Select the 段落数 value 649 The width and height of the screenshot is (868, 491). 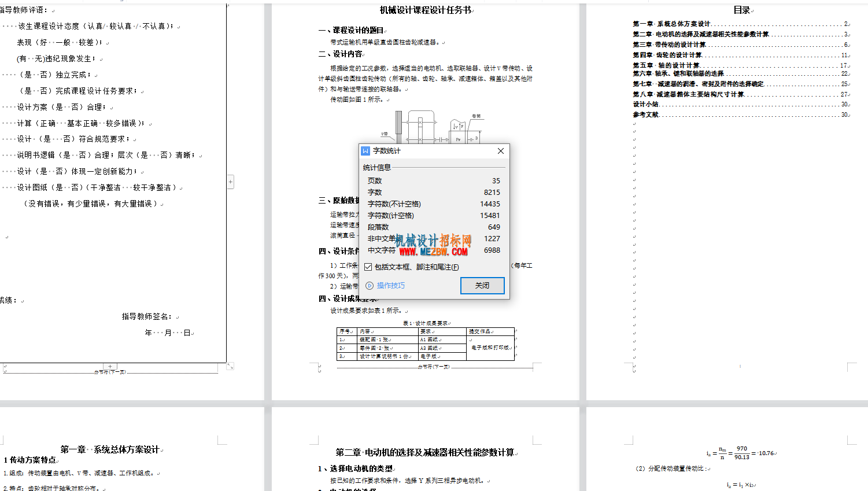494,227
